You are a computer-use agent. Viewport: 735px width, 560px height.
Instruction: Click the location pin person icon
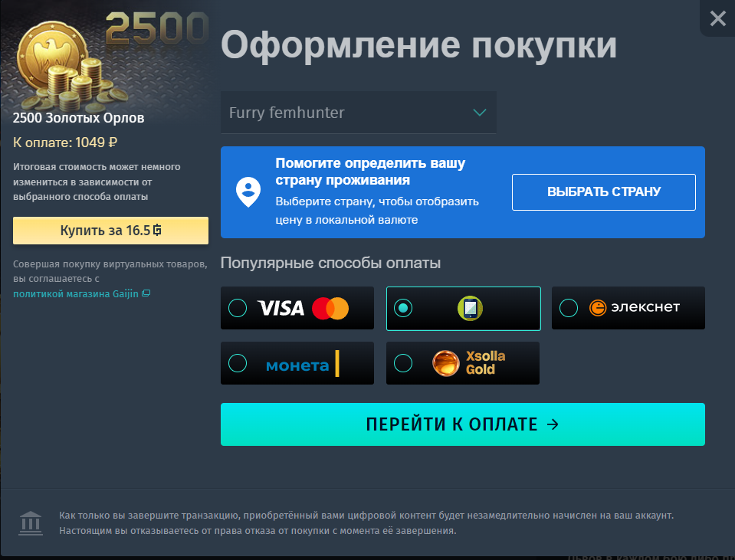click(x=248, y=192)
